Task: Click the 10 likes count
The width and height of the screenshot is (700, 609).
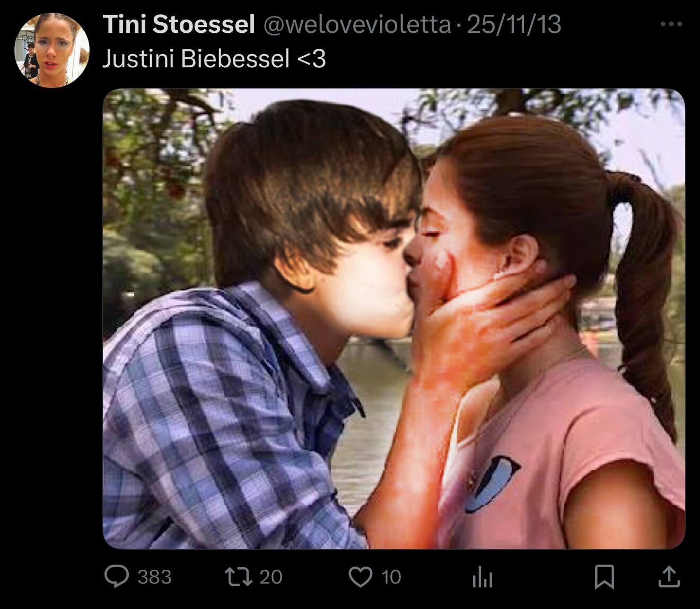Action: [x=391, y=577]
